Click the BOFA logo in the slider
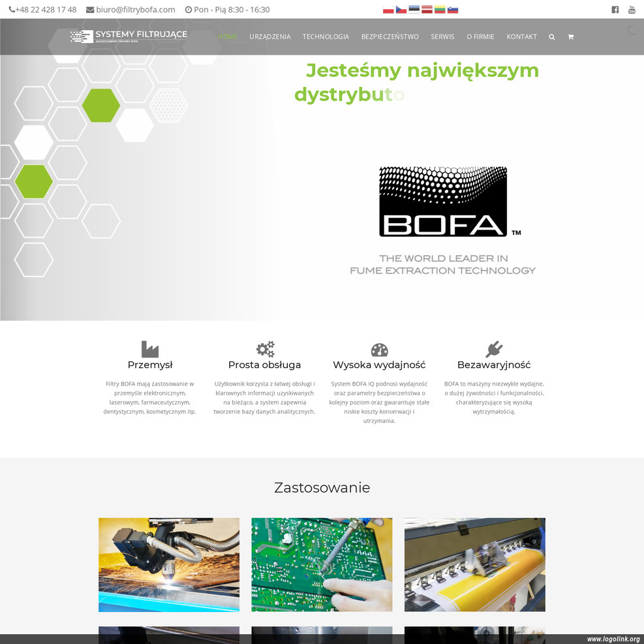Screen dimensions: 644x644 point(444,201)
